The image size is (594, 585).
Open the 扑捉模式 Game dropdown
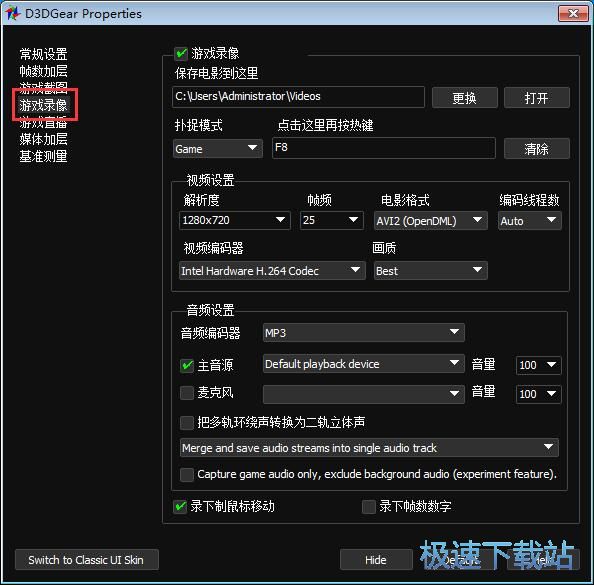point(217,149)
